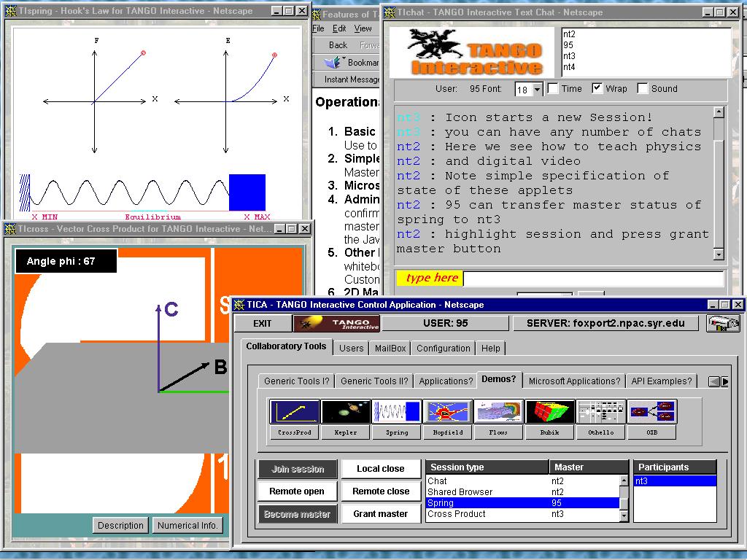Select participant nt3 in Participants list
Screen dimensions: 747x560
(675, 481)
